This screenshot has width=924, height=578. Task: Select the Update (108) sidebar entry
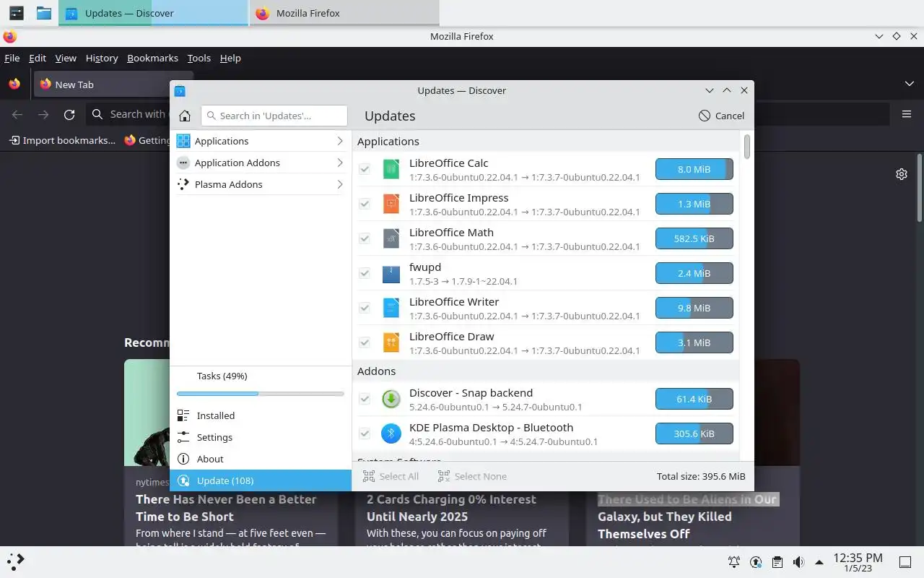click(261, 480)
